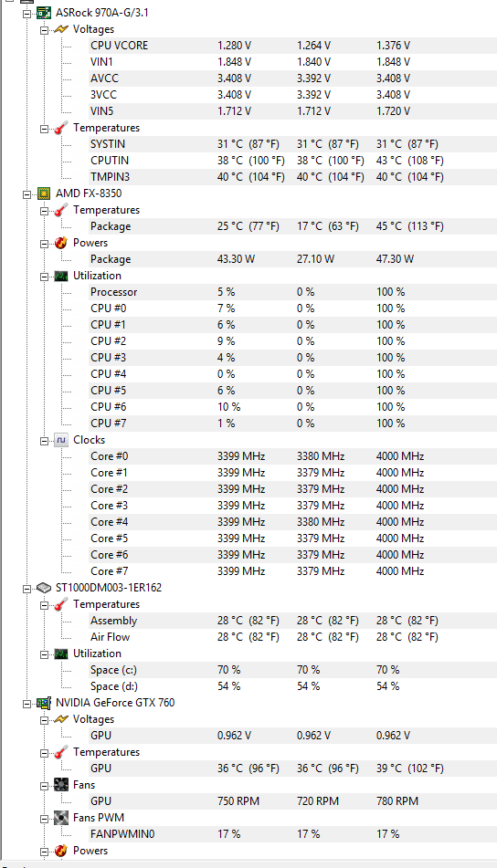Collapse the NVIDIA GeForce GTX 760 node

[x=26, y=703]
